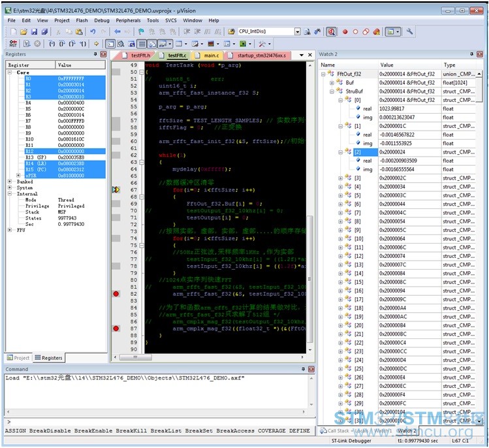Click the Type column header in Watch 2

pyautogui.click(x=459, y=65)
